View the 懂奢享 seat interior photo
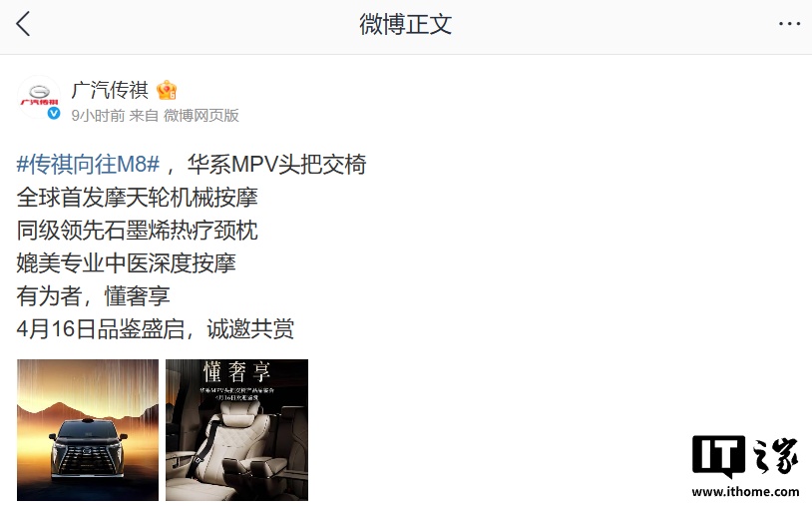Image resolution: width=812 pixels, height=507 pixels. pos(236,429)
